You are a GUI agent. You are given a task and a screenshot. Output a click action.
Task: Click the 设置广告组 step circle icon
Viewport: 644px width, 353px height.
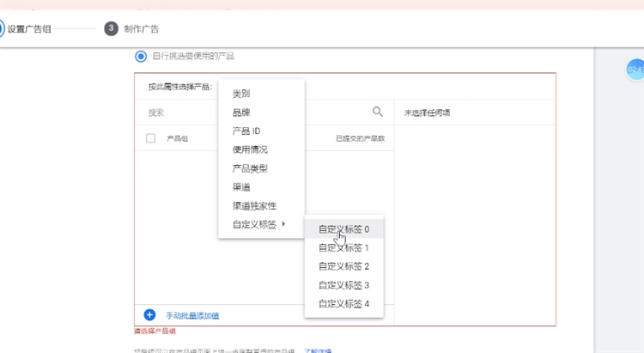point(2,28)
